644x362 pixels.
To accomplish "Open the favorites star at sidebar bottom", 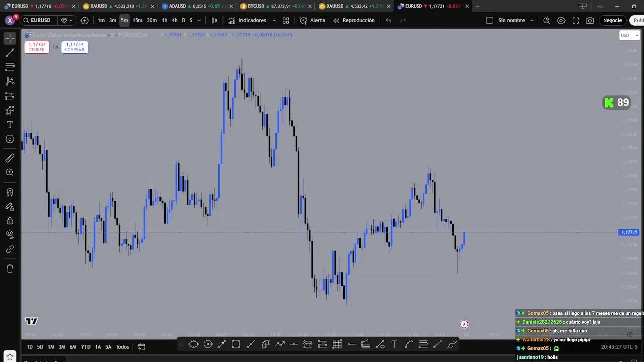I will [10, 357].
